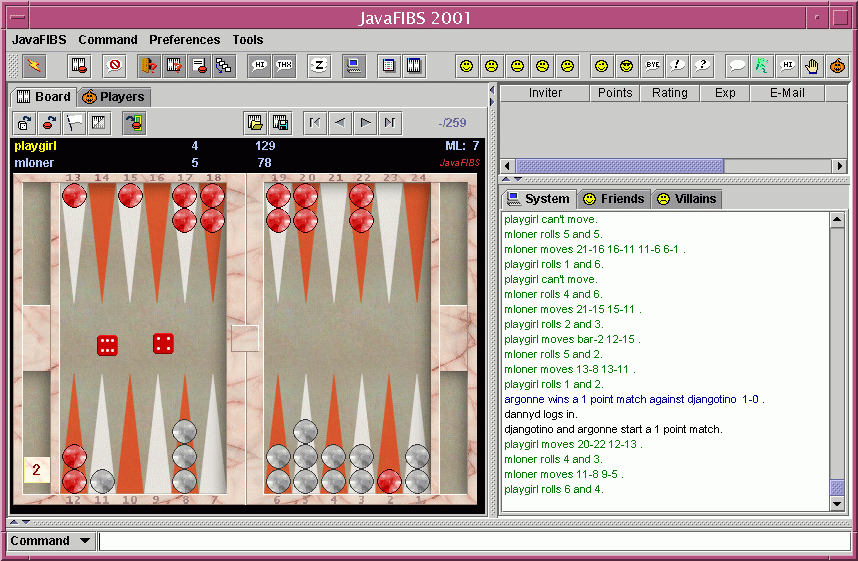Click the orange pumpkin toolbar icon
The width and height of the screenshot is (858, 561).
pos(837,66)
